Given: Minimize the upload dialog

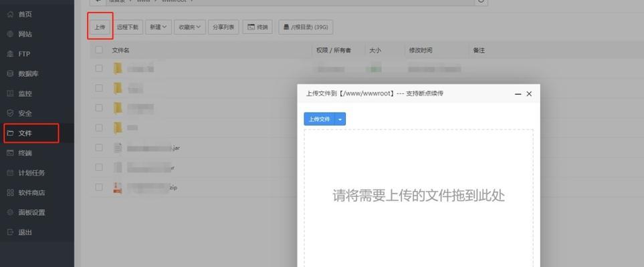Looking at the screenshot, I should click(518, 94).
